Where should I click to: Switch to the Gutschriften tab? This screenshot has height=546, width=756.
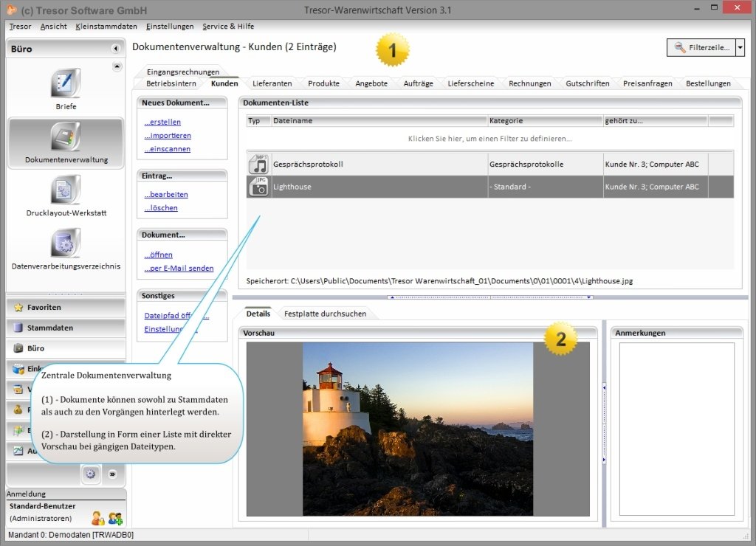click(x=587, y=83)
